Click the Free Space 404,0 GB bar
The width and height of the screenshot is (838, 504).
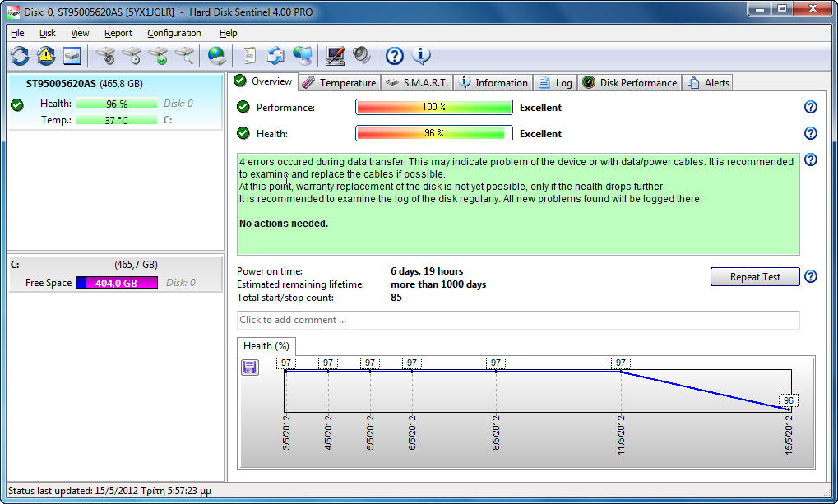(x=117, y=283)
